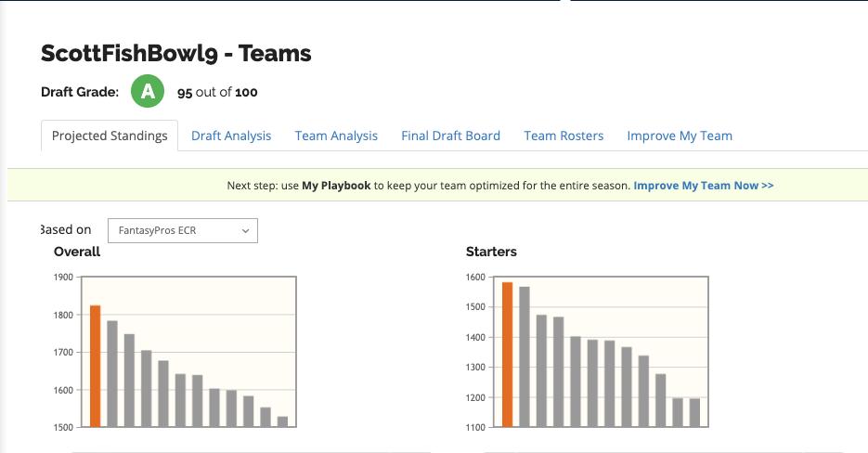Click the Starters chart title
Screen dimensions: 868x453
tap(491, 252)
